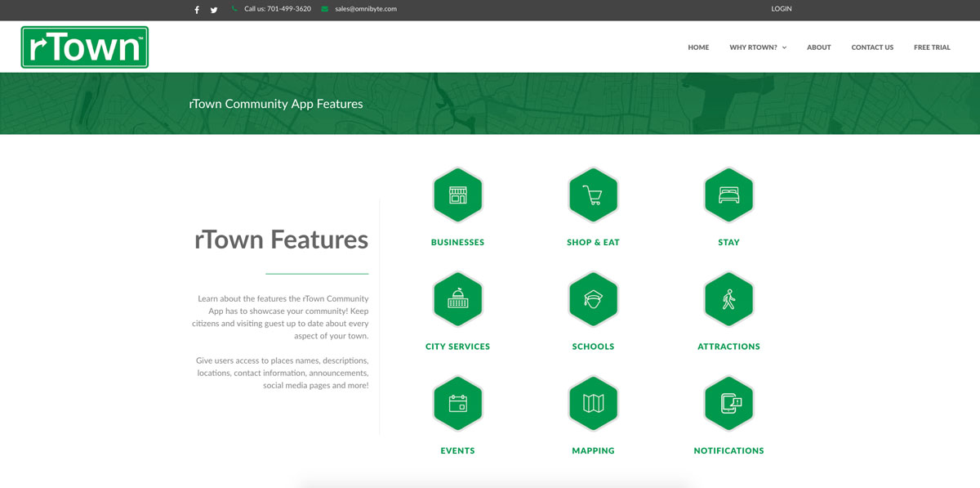Click the Free Trial link
980x488 pixels.
(932, 47)
